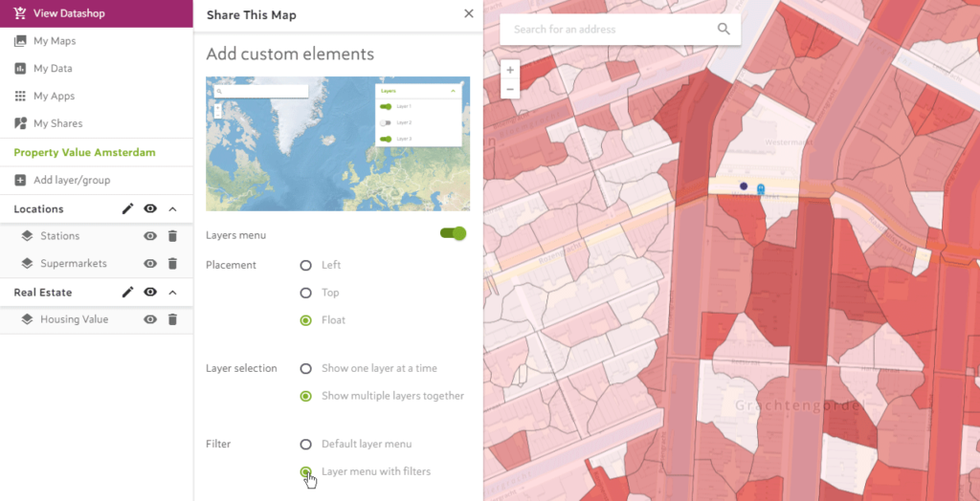Click the Add layer/group plus icon

(x=20, y=180)
